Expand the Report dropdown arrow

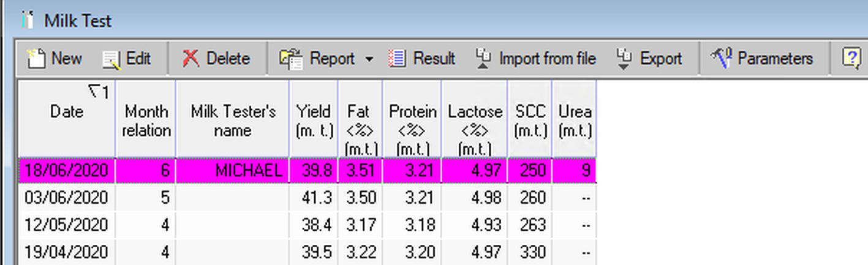369,59
